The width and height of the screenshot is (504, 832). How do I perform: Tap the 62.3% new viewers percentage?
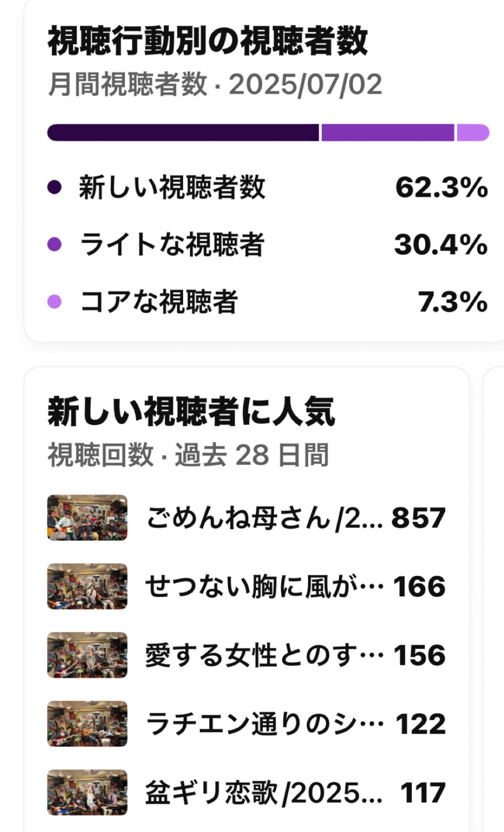coord(441,187)
